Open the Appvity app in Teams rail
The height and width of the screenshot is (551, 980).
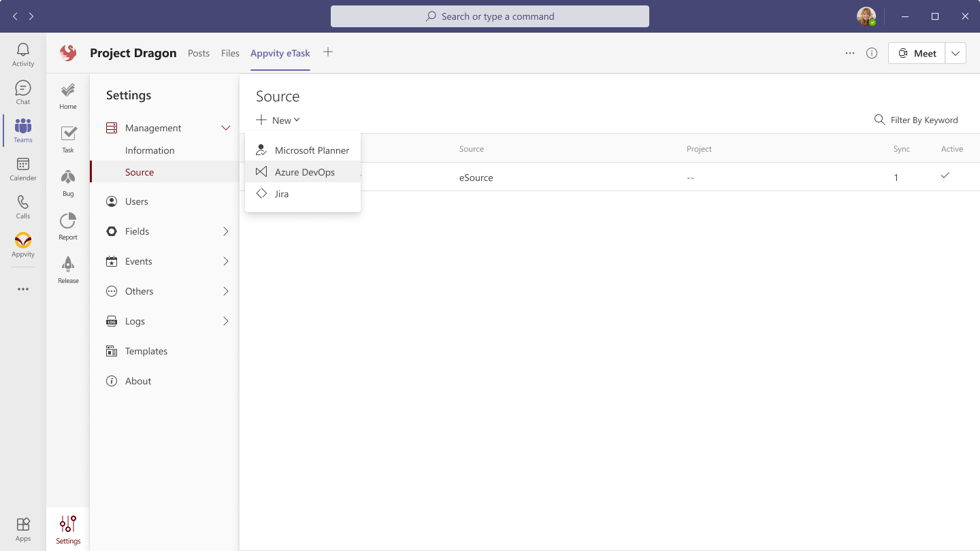23,245
